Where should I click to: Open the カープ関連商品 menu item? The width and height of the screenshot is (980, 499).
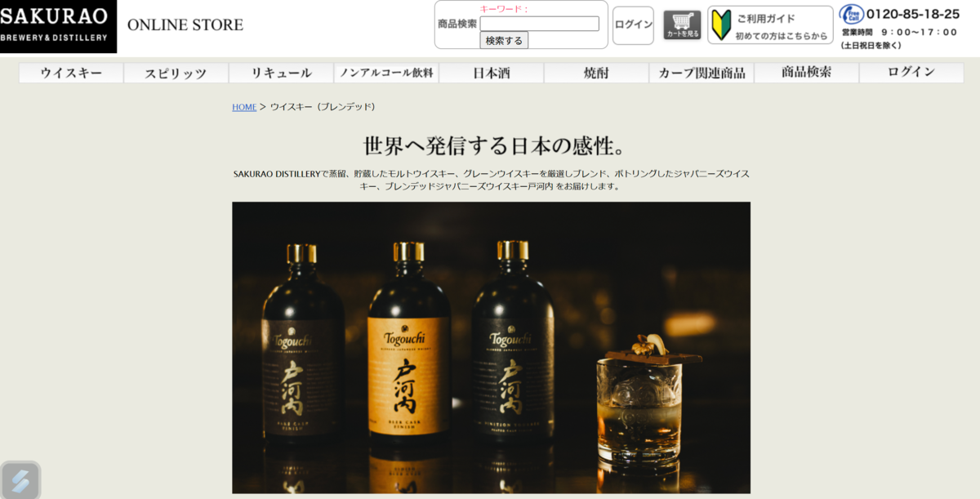click(x=702, y=73)
